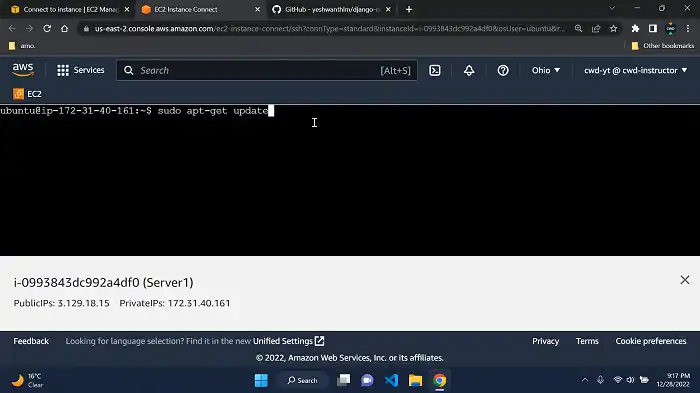Click the address bar URL
Screen dimensions: 700x393
pyautogui.click(x=329, y=29)
